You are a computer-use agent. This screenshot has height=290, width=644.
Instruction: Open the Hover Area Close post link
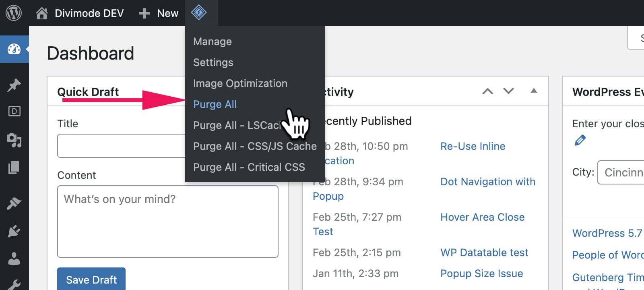[x=482, y=217]
